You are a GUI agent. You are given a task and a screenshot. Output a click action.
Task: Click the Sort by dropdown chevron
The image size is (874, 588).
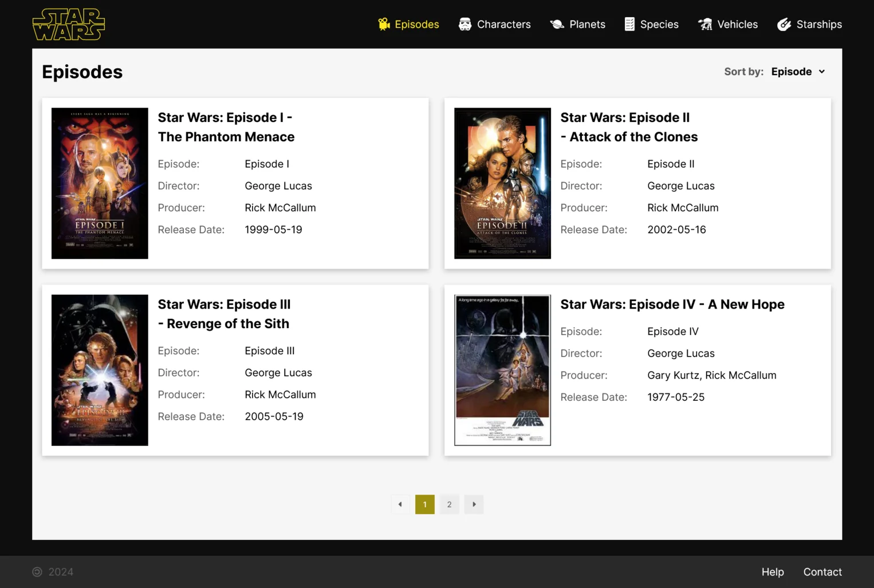822,72
